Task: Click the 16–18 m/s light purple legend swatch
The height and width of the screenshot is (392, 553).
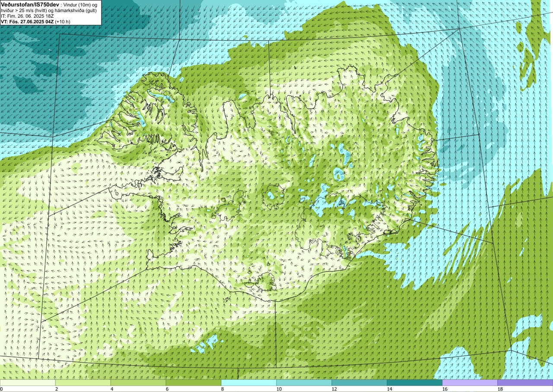Action: click(470, 383)
